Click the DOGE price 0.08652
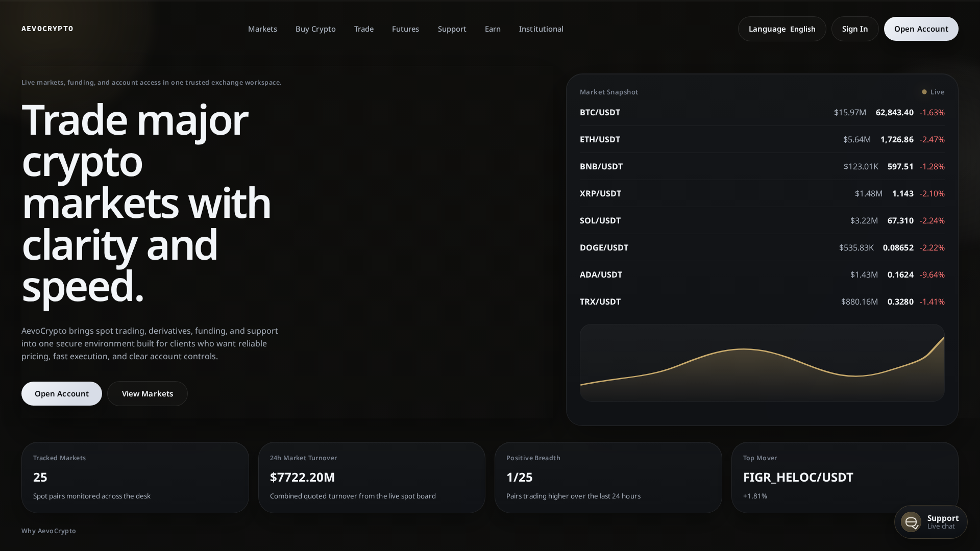Image resolution: width=980 pixels, height=551 pixels. point(898,247)
